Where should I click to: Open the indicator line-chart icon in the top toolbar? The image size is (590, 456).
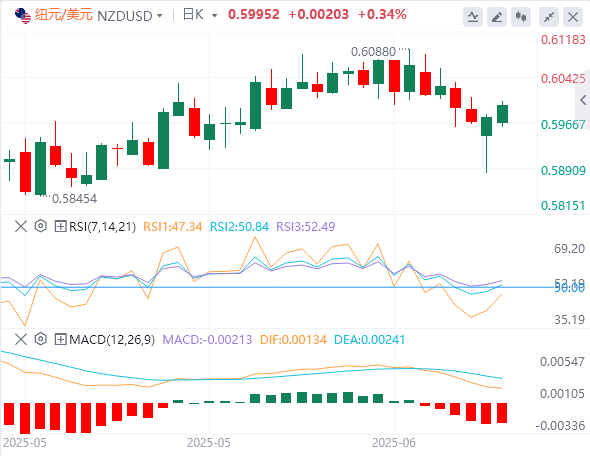click(x=473, y=17)
